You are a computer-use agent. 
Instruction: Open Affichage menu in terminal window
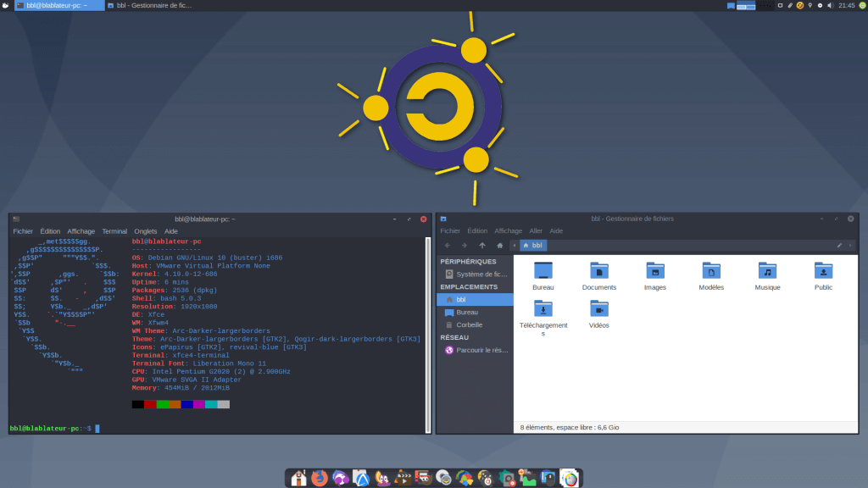81,231
